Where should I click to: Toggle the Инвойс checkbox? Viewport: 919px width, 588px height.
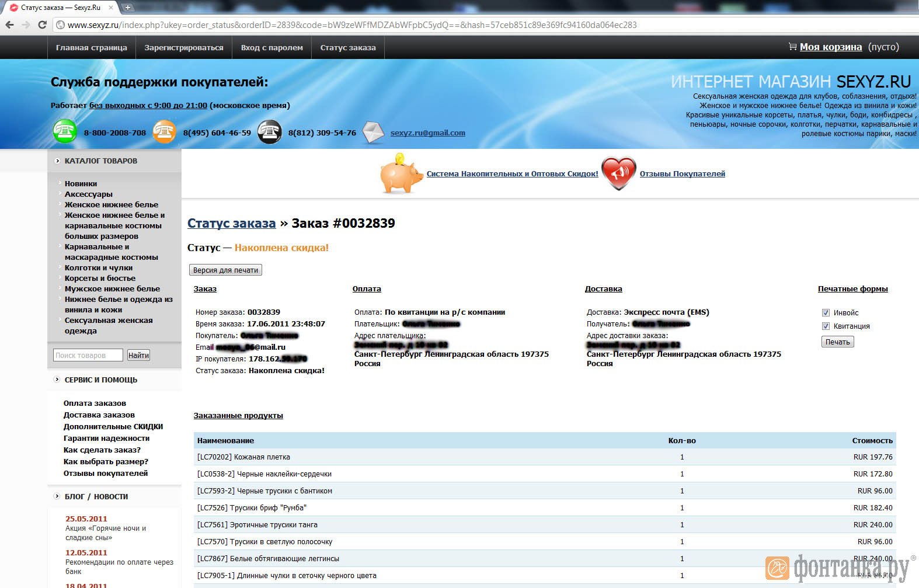(826, 313)
